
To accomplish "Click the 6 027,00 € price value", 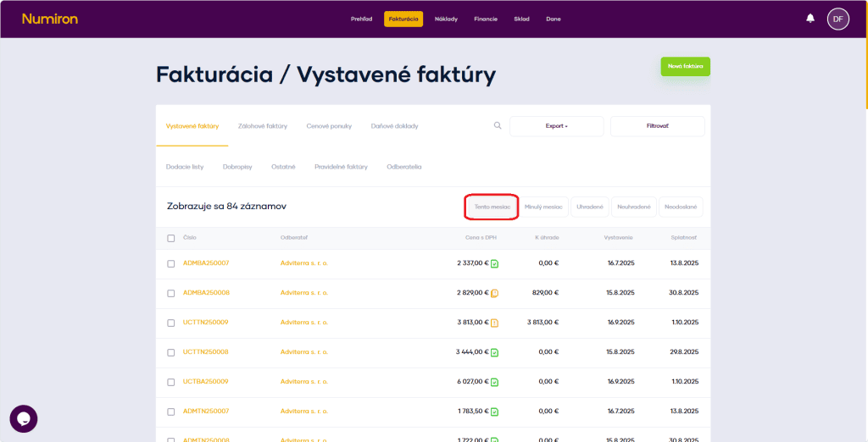I will click(473, 382).
